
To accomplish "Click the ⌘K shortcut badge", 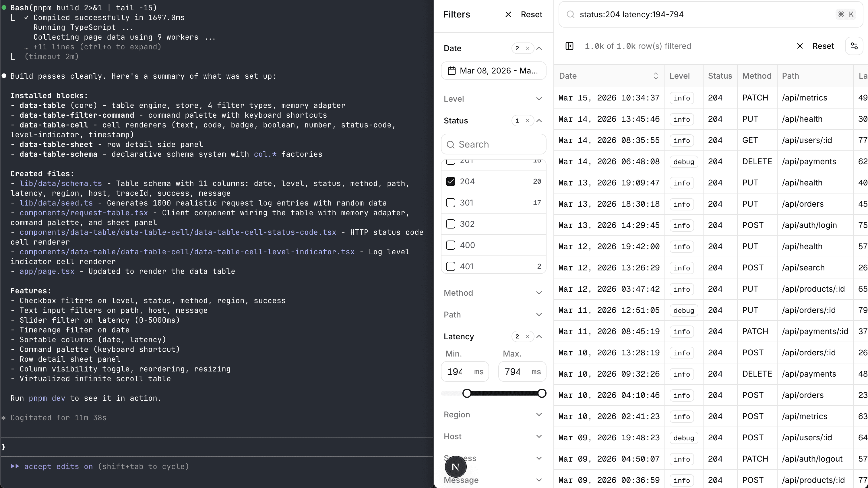I will point(846,14).
